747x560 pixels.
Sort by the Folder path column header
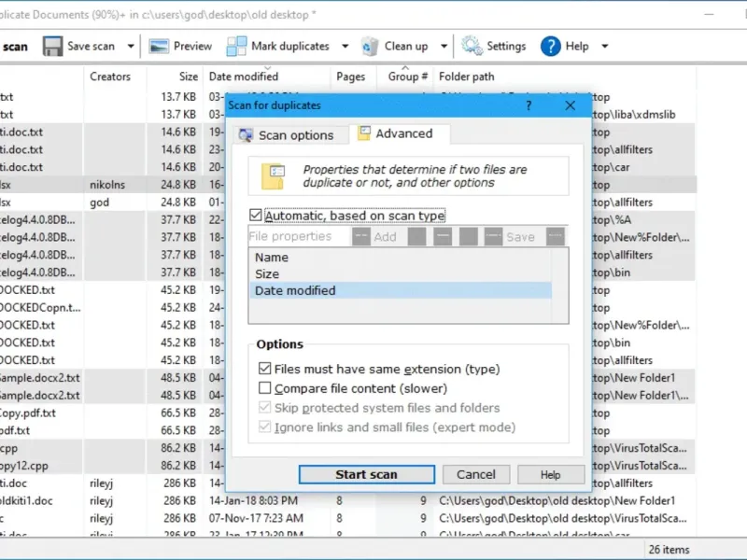[466, 77]
